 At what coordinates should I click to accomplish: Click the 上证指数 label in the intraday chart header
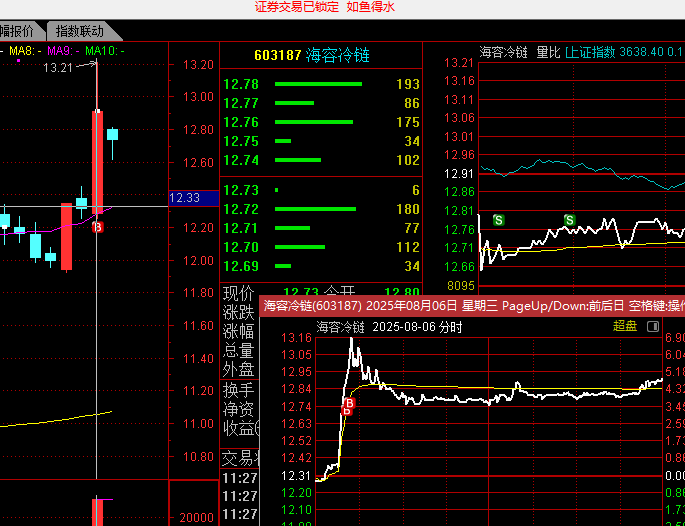[590, 52]
